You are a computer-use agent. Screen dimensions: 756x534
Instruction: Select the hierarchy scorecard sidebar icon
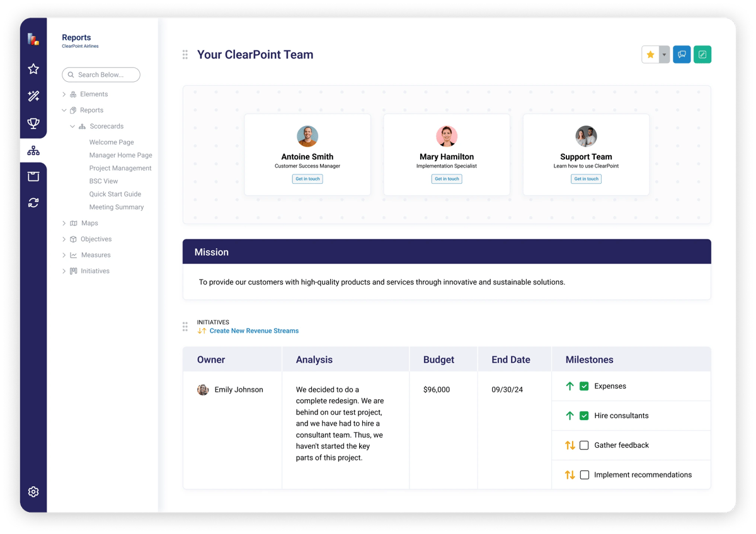(x=33, y=151)
